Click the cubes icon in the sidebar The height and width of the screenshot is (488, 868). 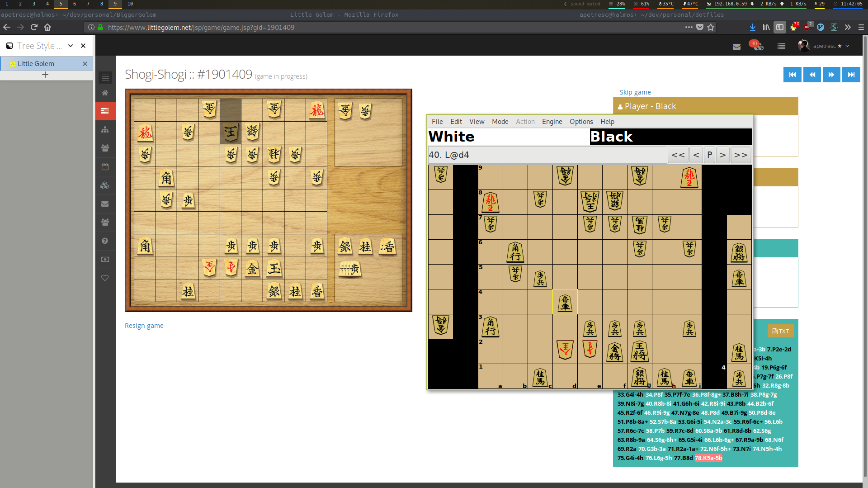(105, 185)
